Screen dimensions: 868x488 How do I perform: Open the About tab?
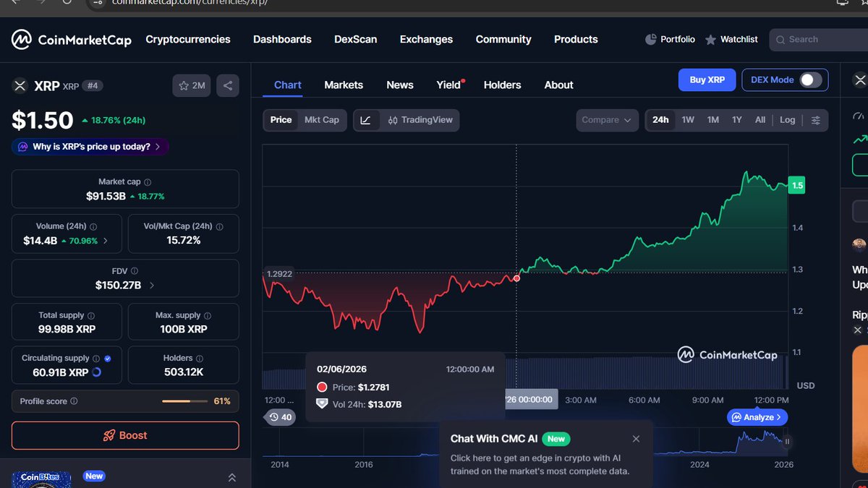point(559,85)
